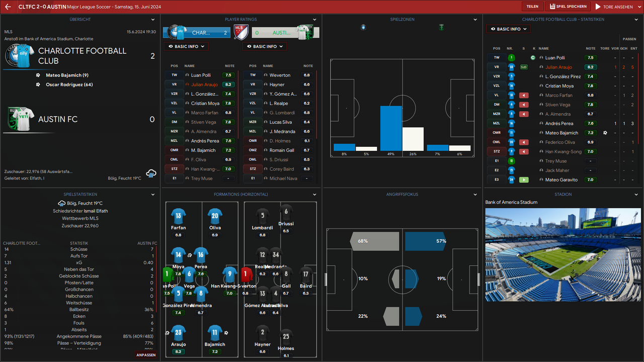The width and height of the screenshot is (644, 362).
Task: Click the green goalkeeper shirt number icon for Luan Polli
Action: 511,58
